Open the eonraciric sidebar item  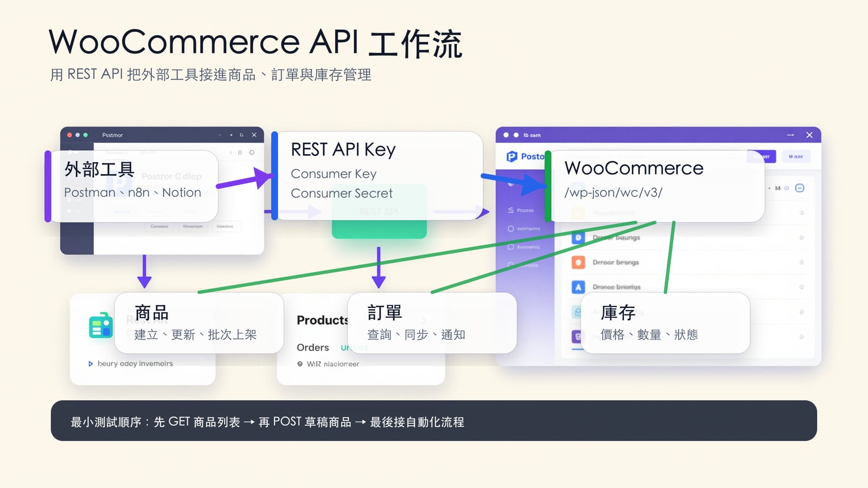point(524,229)
